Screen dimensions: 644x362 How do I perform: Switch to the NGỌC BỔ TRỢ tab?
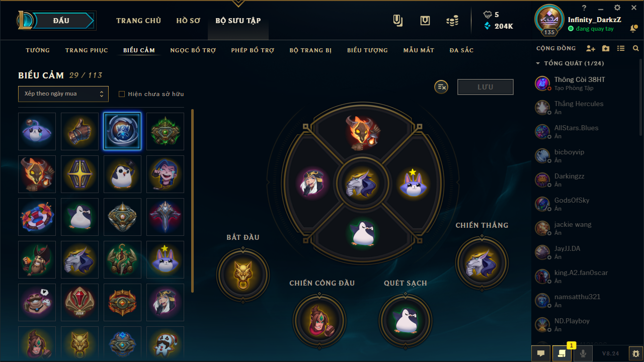(x=193, y=50)
